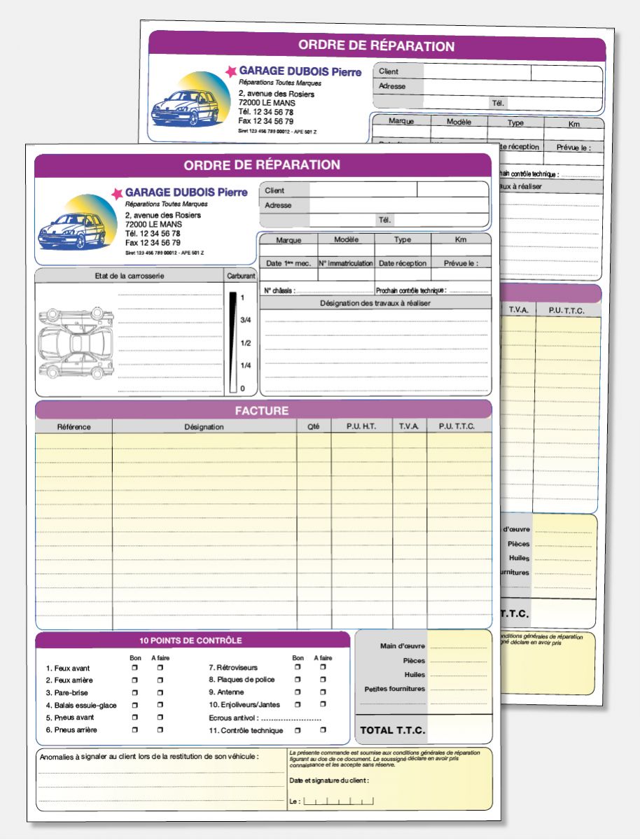Click the ORDRE DE RÉPARATION title on the back page
The height and width of the screenshot is (840, 640).
[376, 46]
